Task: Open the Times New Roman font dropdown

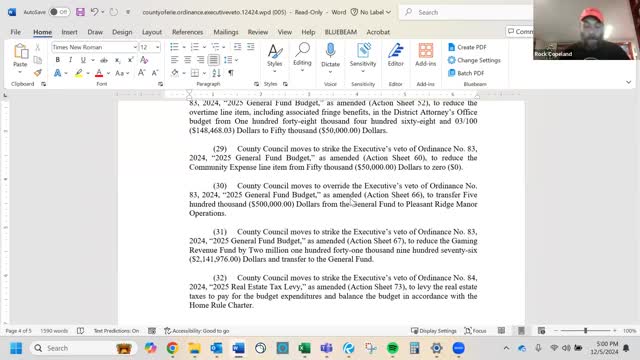Action: click(94, 47)
